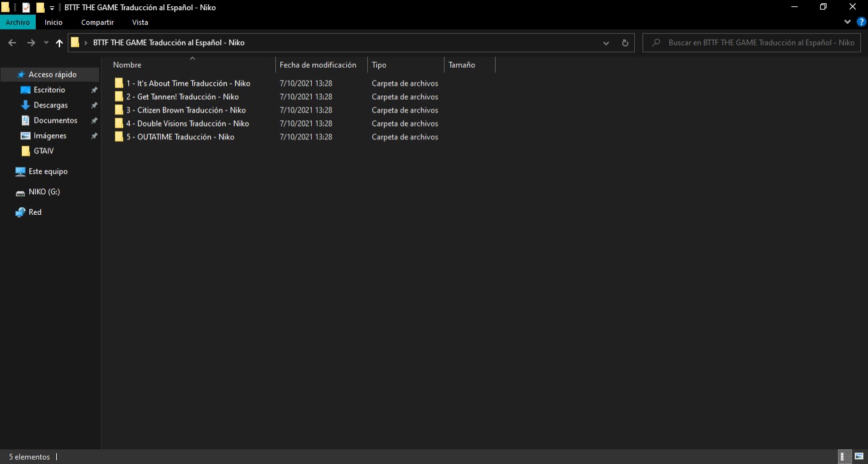Click the folder icon for OUTATIME

pos(119,137)
